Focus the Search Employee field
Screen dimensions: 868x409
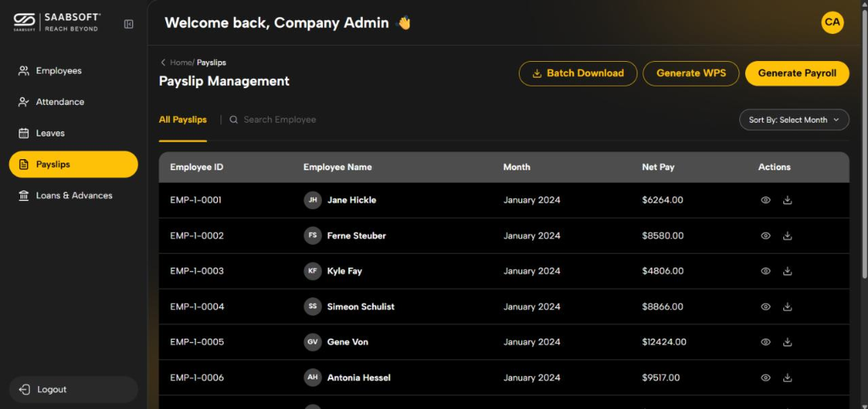point(280,120)
